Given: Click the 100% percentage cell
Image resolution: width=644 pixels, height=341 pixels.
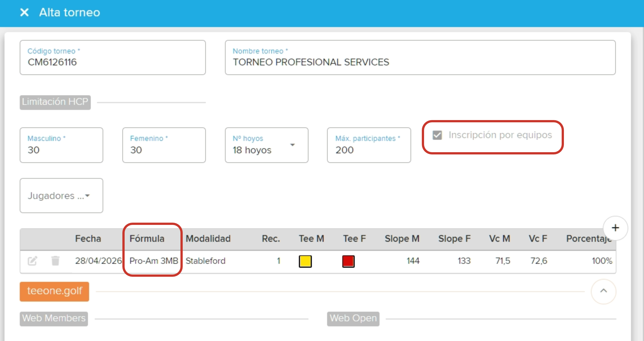Looking at the screenshot, I should [x=602, y=261].
